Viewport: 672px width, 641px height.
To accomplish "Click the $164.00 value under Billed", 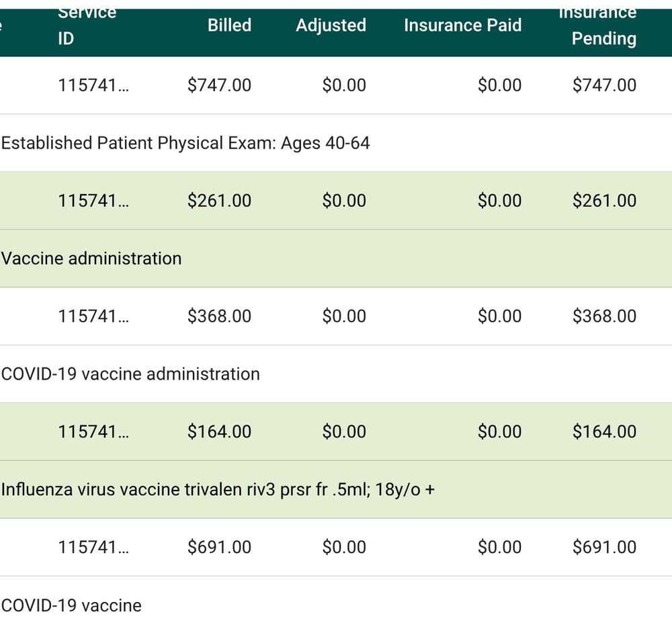I will click(x=219, y=432).
